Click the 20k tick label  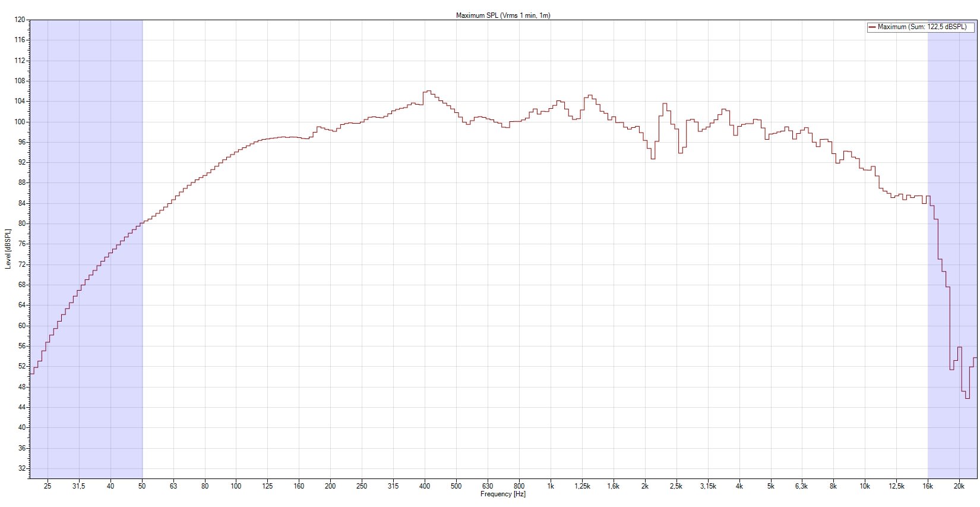pyautogui.click(x=959, y=486)
